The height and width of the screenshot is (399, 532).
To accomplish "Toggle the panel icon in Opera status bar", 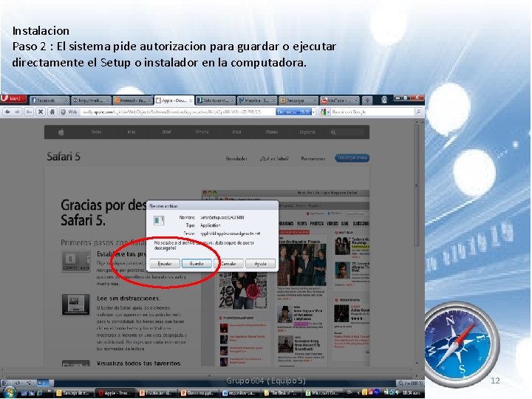I will click(x=5, y=383).
